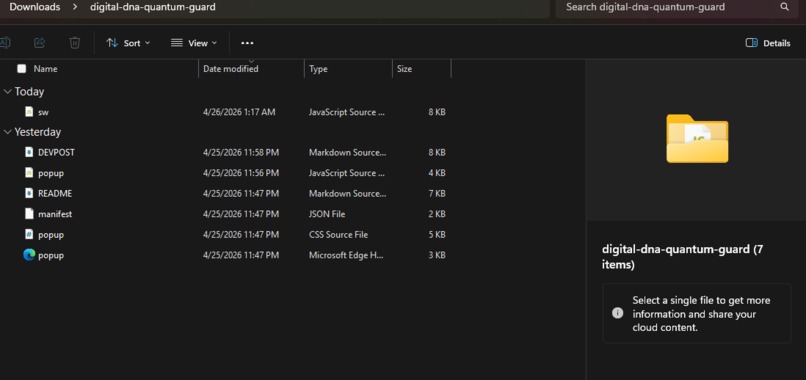Collapse the Yesterday group
806x380 pixels.
[x=8, y=132]
